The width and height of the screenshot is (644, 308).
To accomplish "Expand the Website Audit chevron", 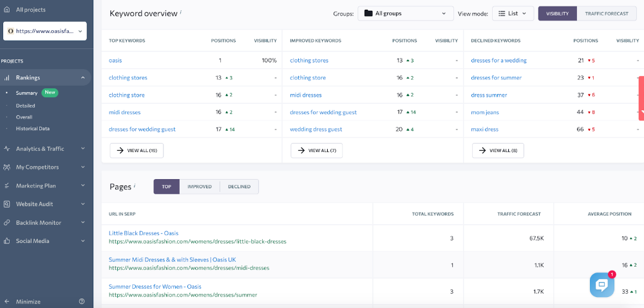I will point(82,204).
